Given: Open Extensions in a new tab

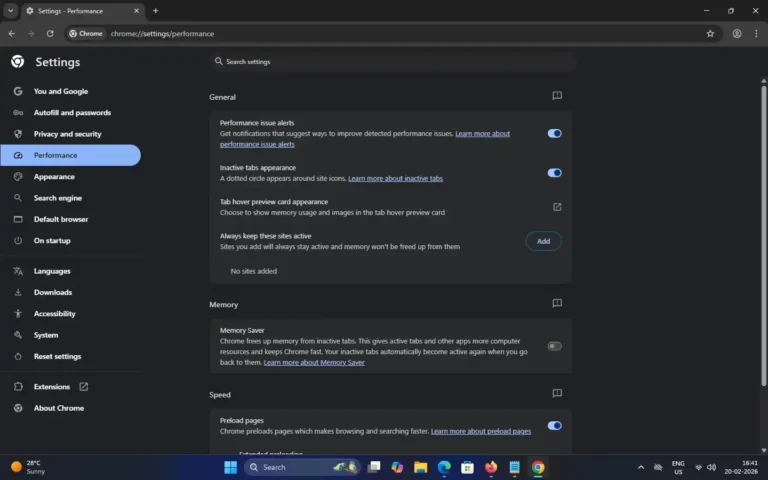Looking at the screenshot, I should click(x=71, y=387).
